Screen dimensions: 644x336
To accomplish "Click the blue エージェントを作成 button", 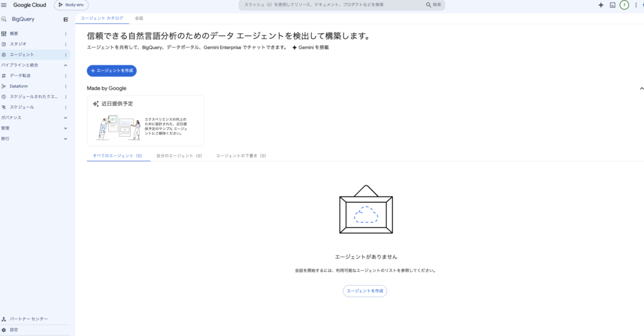I will tap(112, 70).
